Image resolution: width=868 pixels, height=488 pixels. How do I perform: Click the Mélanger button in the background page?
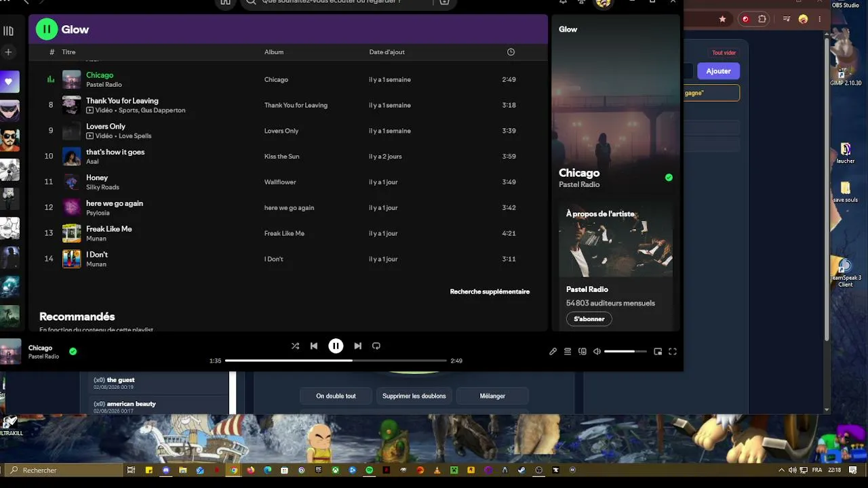[492, 396]
